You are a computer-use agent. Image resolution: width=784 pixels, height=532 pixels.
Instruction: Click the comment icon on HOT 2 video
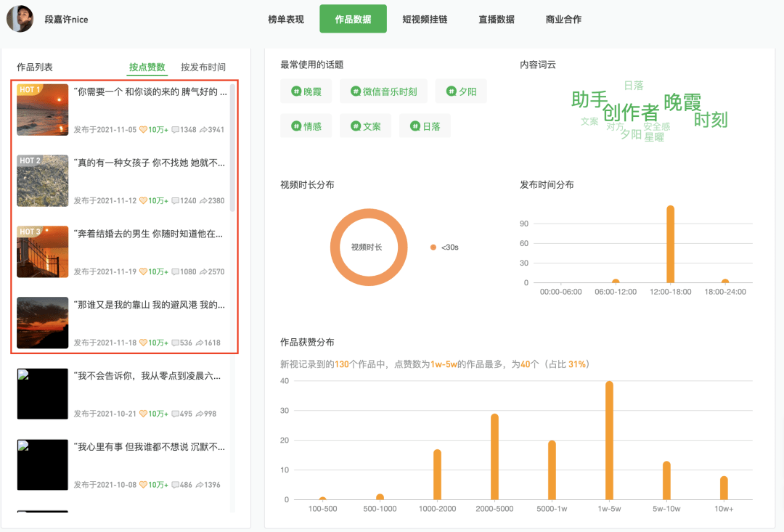(175, 200)
